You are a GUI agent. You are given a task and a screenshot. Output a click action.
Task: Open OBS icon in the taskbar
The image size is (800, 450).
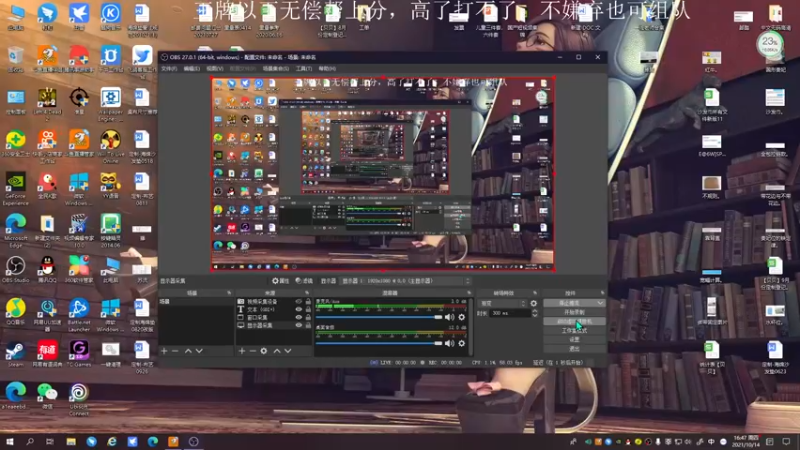pyautogui.click(x=193, y=441)
